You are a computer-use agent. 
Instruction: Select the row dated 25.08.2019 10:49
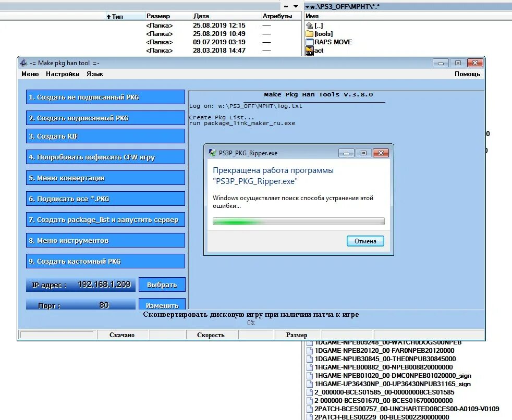point(151,34)
